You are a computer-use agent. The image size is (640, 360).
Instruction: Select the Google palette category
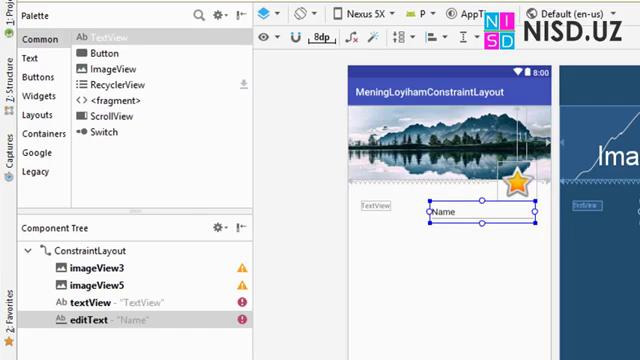pyautogui.click(x=44, y=153)
